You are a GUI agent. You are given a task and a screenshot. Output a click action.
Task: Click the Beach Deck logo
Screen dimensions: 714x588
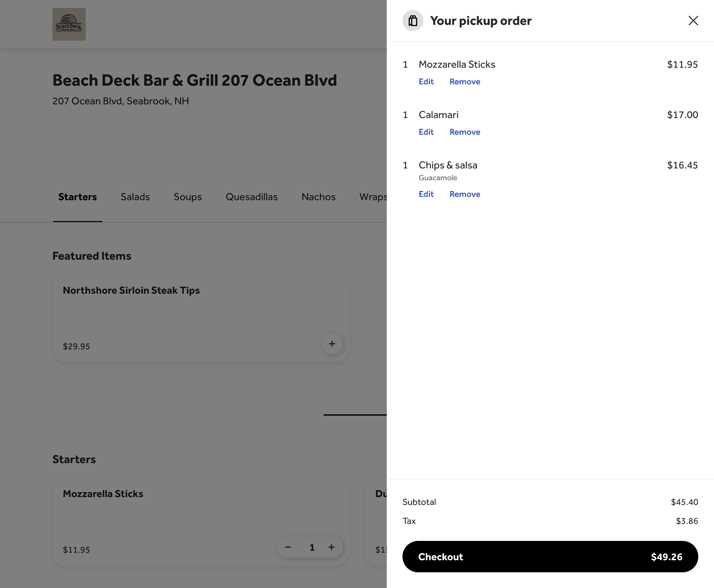tap(69, 25)
